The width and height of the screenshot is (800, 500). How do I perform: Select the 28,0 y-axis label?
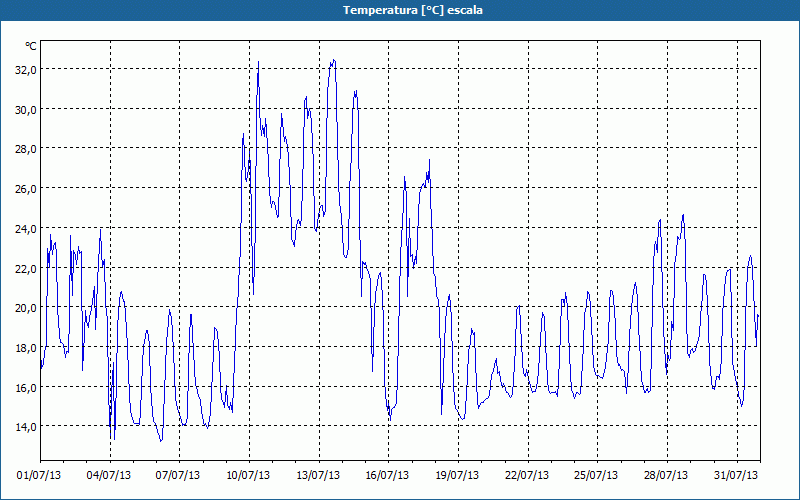pos(26,149)
